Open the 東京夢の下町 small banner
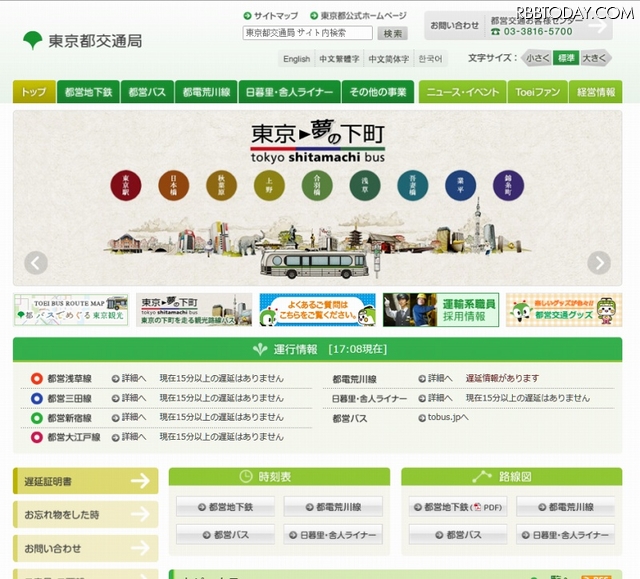The height and width of the screenshot is (579, 640). point(194,310)
